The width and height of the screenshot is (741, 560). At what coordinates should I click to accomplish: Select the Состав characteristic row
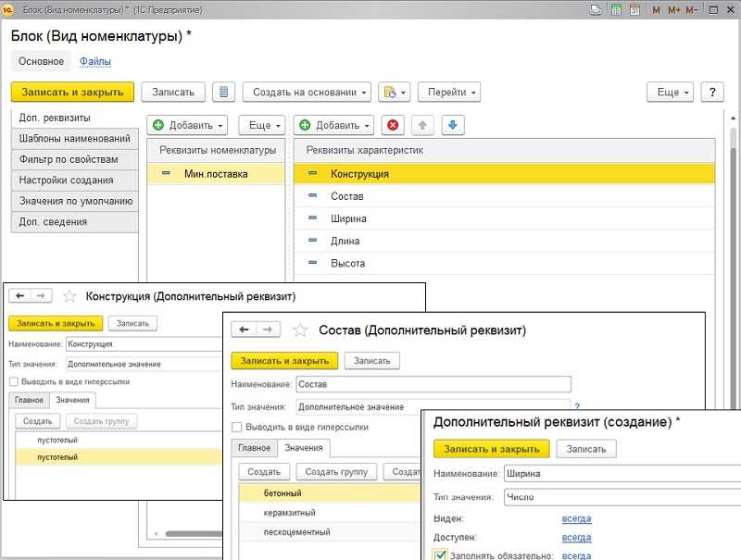[504, 196]
